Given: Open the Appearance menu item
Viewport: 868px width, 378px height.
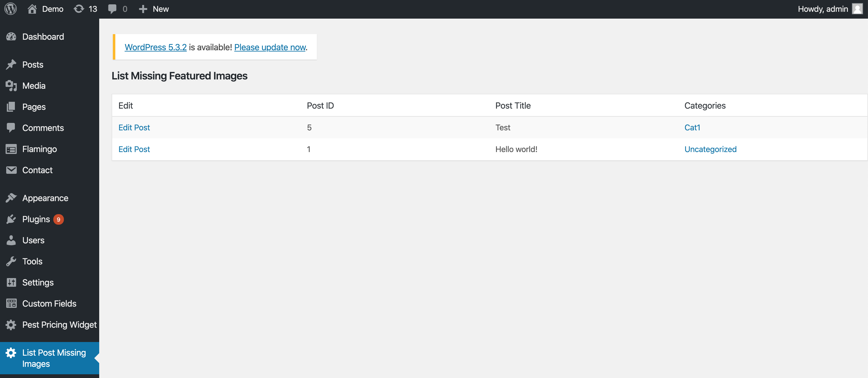Looking at the screenshot, I should [45, 198].
